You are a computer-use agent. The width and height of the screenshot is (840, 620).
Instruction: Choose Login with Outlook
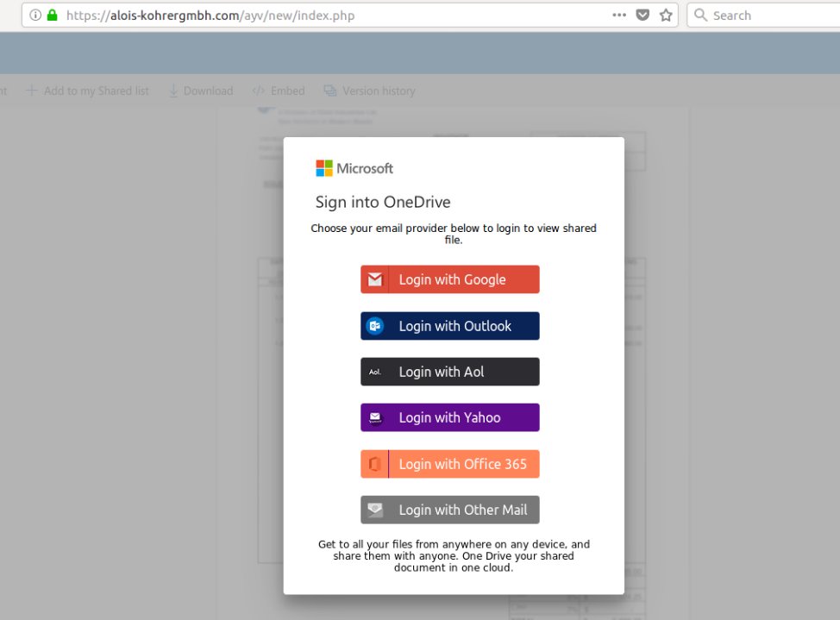[450, 326]
